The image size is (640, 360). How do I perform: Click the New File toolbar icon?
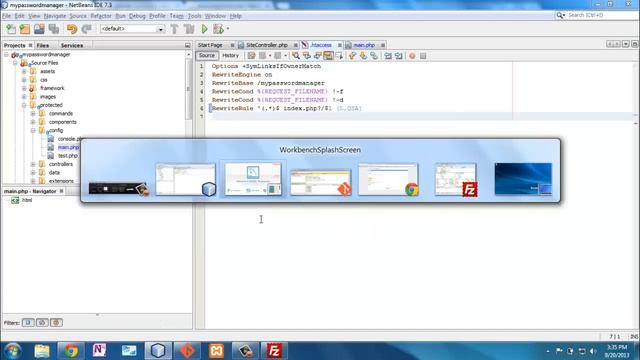click(11, 29)
